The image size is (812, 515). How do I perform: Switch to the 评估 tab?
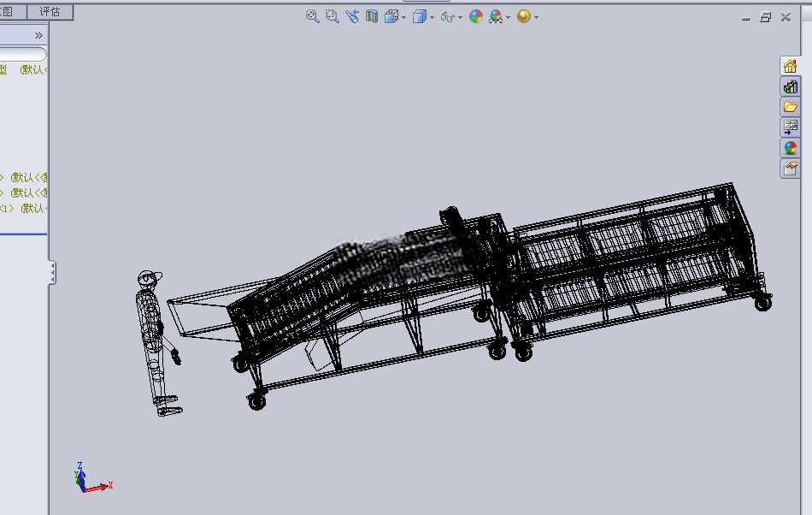pos(50,11)
